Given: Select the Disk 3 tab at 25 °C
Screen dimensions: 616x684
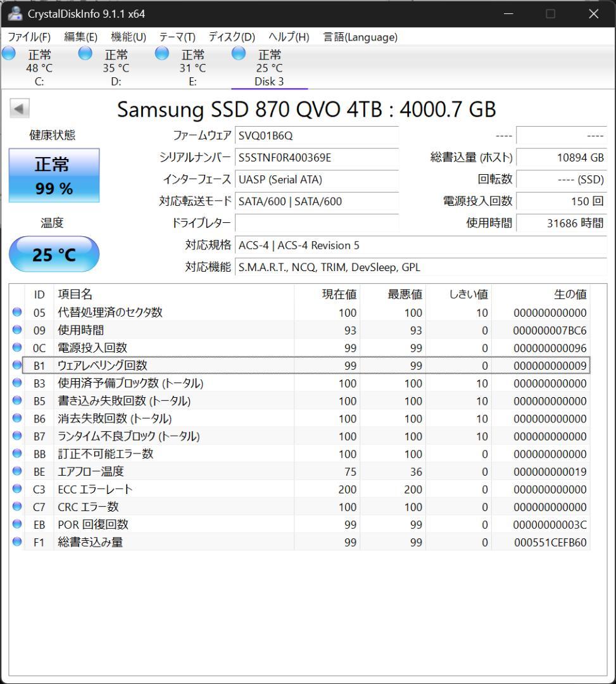Looking at the screenshot, I should click(x=270, y=68).
